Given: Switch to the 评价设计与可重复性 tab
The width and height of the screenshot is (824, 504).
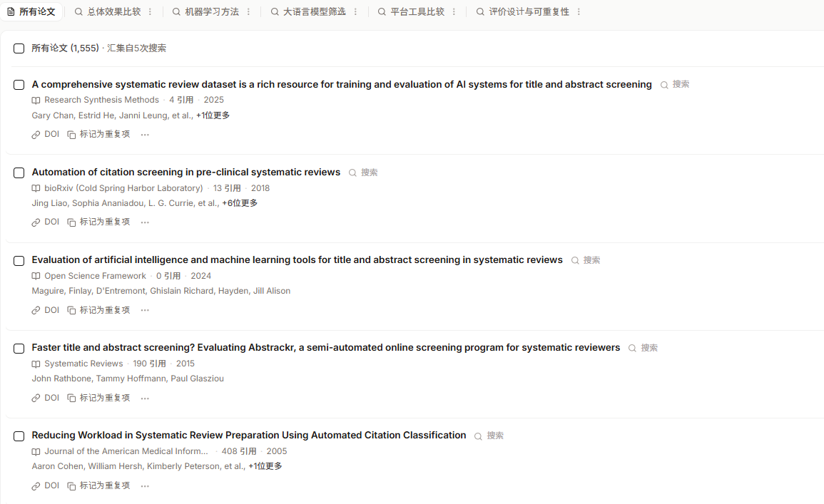Looking at the screenshot, I should tap(523, 11).
